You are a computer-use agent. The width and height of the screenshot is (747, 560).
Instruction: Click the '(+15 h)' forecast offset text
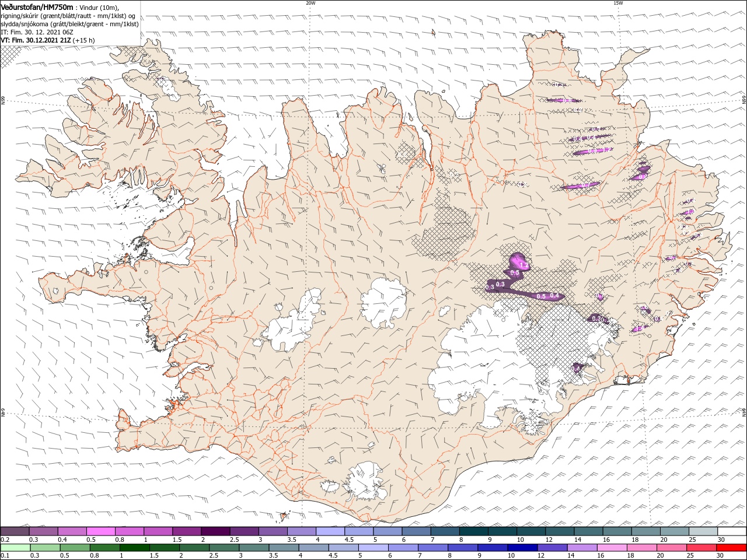tap(84, 40)
